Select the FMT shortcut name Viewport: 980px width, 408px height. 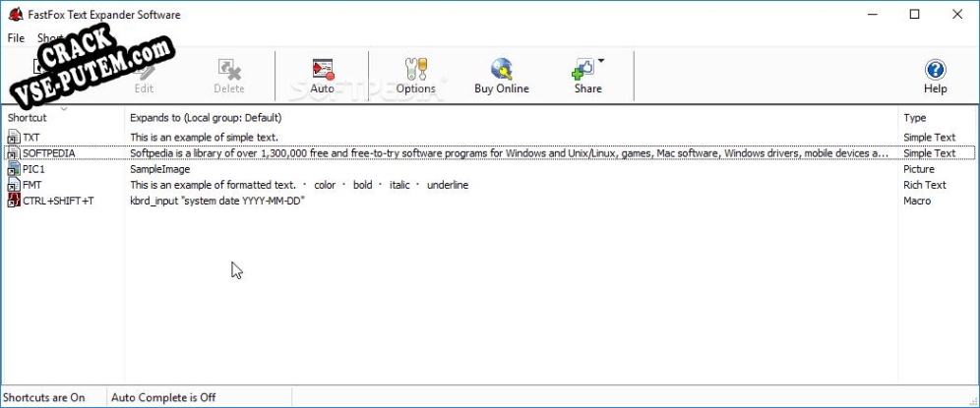tap(31, 185)
